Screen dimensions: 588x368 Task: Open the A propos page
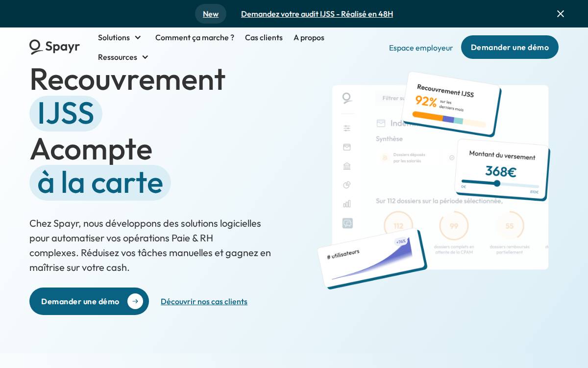coord(309,37)
